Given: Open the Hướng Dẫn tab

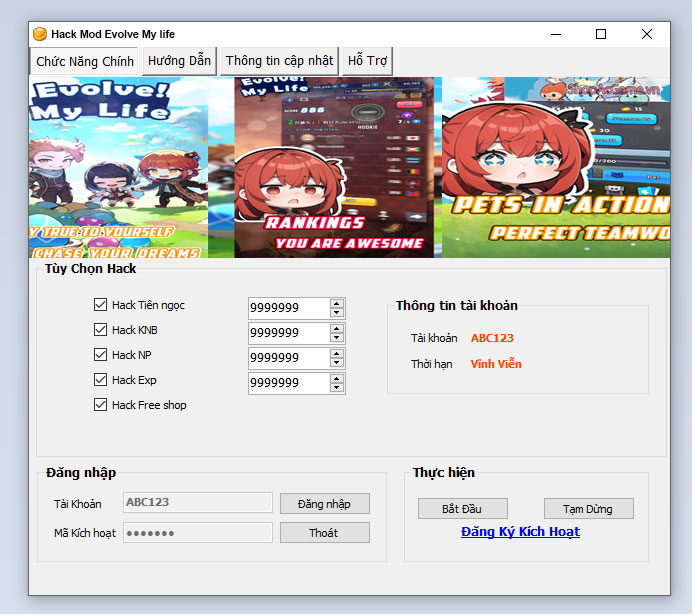Looking at the screenshot, I should click(179, 61).
